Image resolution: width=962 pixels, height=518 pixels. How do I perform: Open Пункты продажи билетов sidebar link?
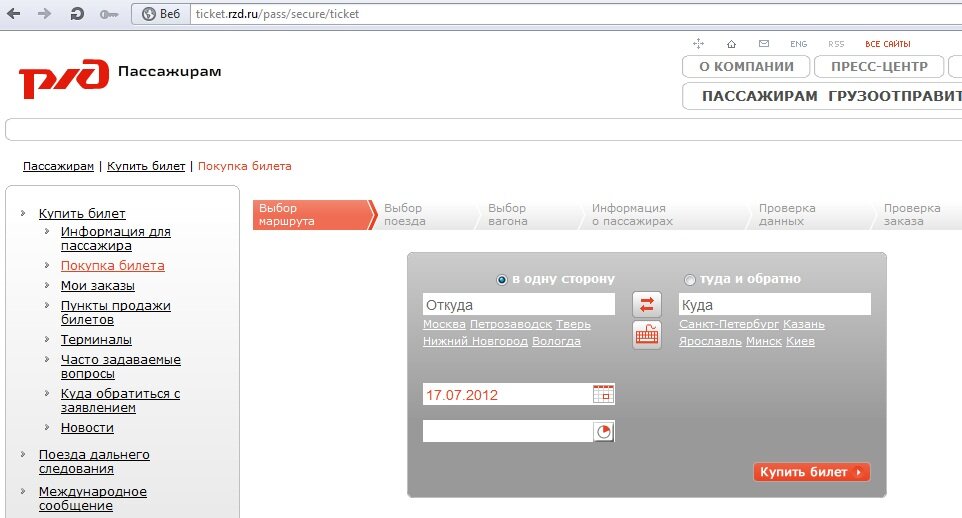pos(115,312)
